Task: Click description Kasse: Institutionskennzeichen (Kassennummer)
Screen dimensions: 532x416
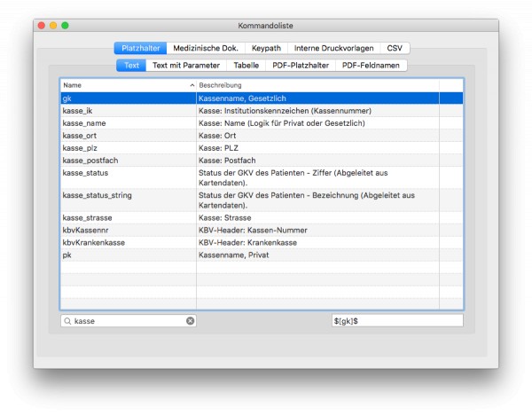Action: coord(285,111)
